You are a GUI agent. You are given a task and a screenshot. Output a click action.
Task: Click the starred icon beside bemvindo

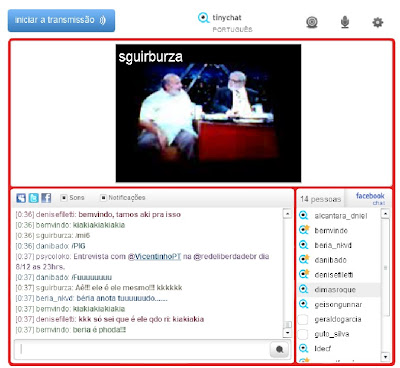click(x=304, y=230)
